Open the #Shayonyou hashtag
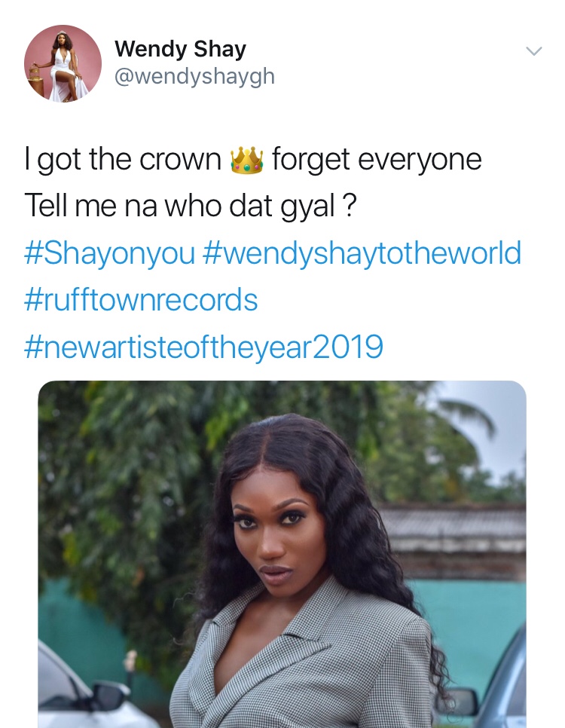This screenshot has height=728, width=565. click(109, 253)
